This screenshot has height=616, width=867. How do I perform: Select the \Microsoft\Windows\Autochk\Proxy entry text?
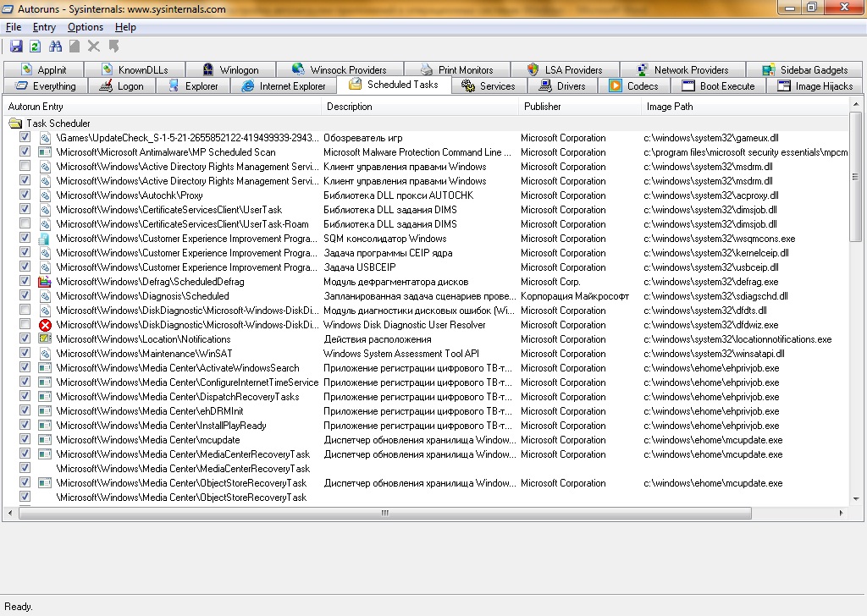130,195
